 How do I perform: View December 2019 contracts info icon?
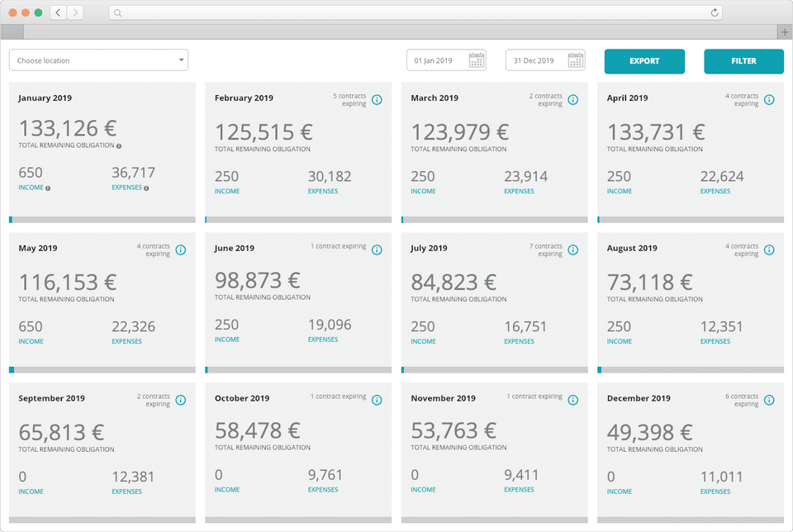point(769,400)
